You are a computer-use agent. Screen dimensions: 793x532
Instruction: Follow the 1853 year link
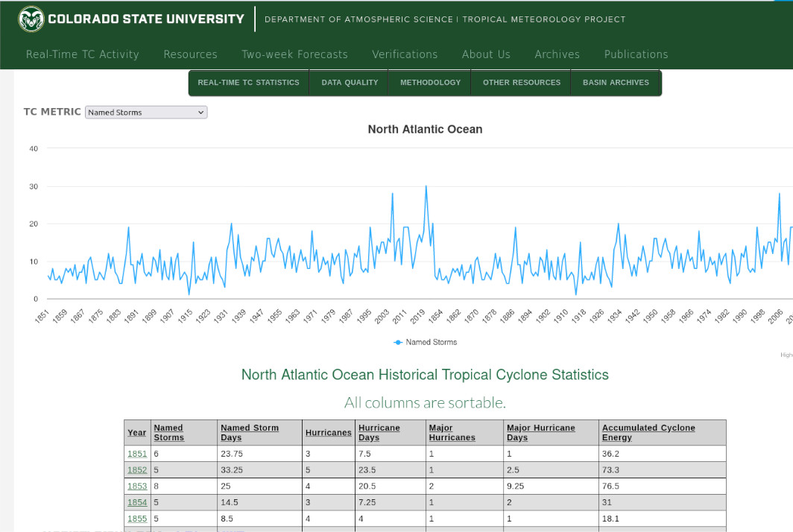coord(137,486)
